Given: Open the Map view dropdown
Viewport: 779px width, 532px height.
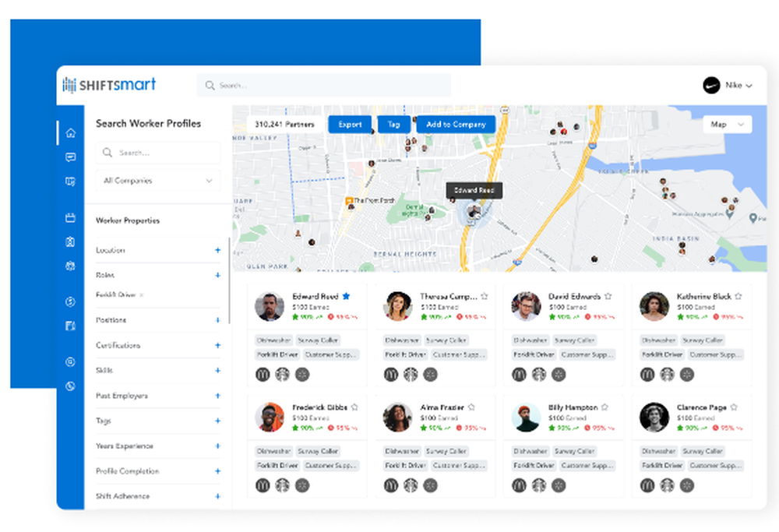Looking at the screenshot, I should pos(726,124).
